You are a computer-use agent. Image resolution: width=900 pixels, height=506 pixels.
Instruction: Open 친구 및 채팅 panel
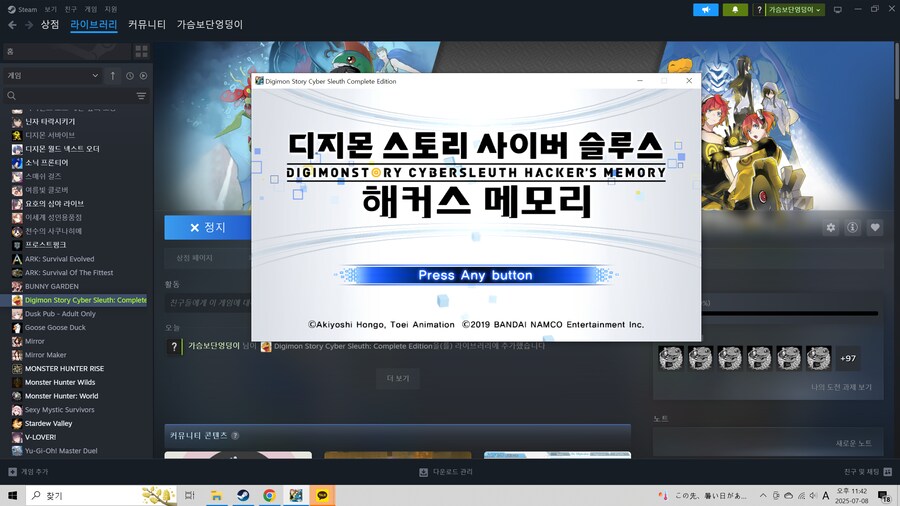click(868, 472)
